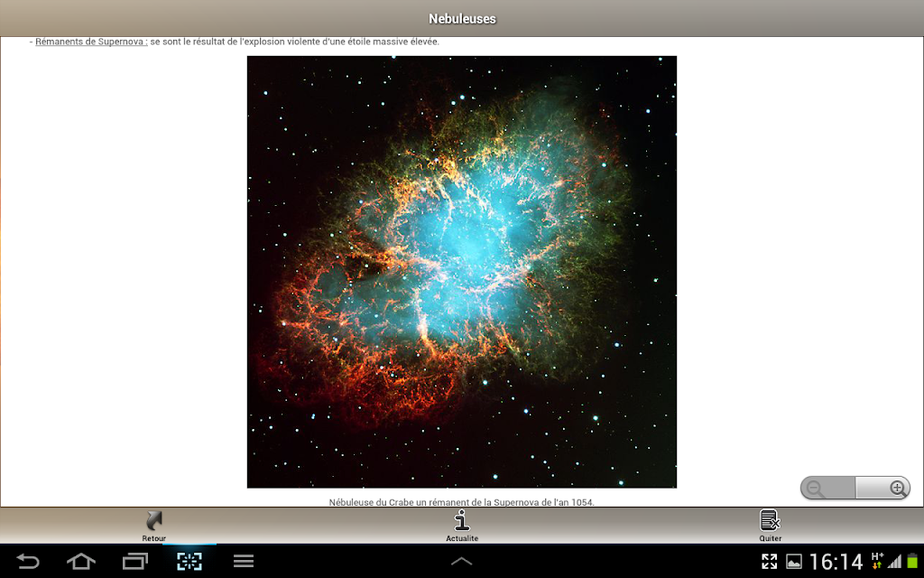Image resolution: width=924 pixels, height=578 pixels.
Task: Expand the bottom panel chevron
Action: [x=461, y=562]
